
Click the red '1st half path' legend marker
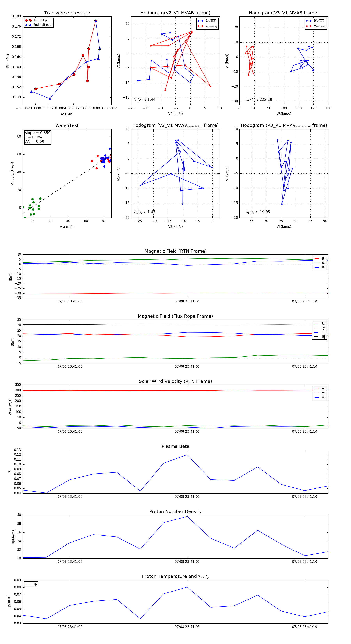[28, 20]
